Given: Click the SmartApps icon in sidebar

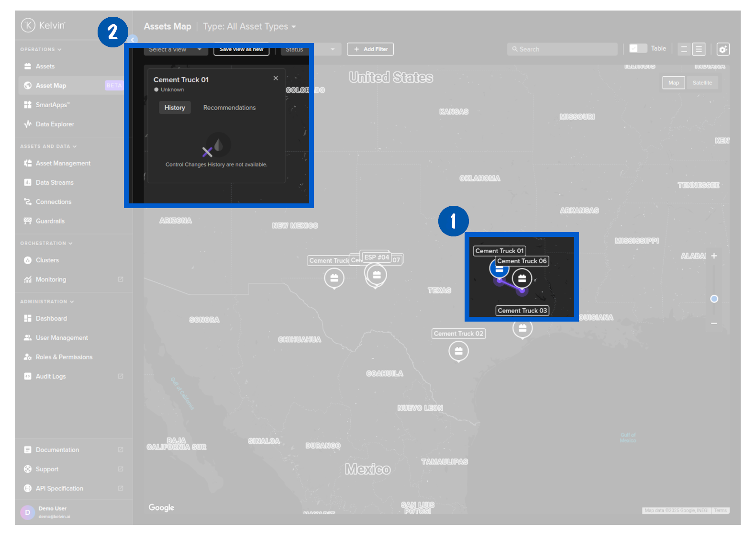Looking at the screenshot, I should 28,105.
